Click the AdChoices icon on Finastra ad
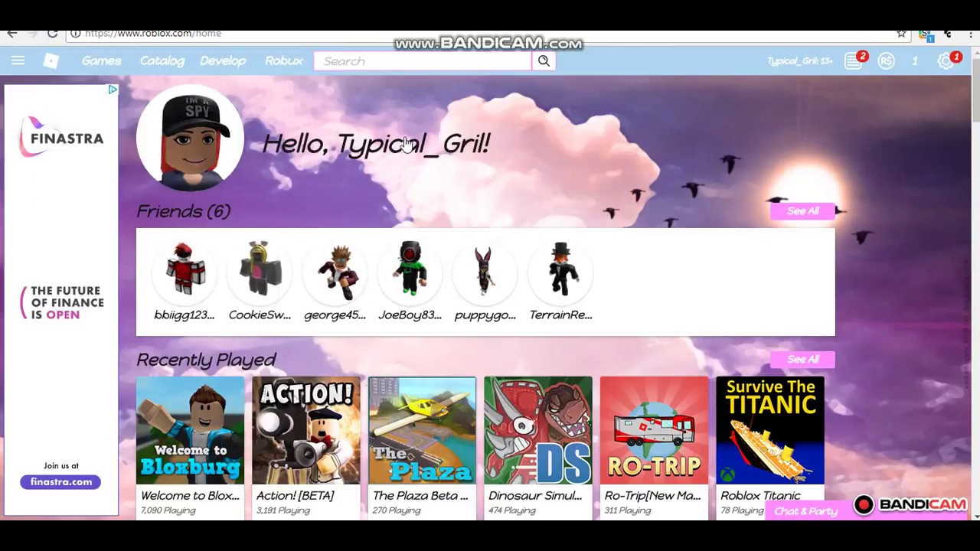The width and height of the screenshot is (980, 551). pos(113,90)
